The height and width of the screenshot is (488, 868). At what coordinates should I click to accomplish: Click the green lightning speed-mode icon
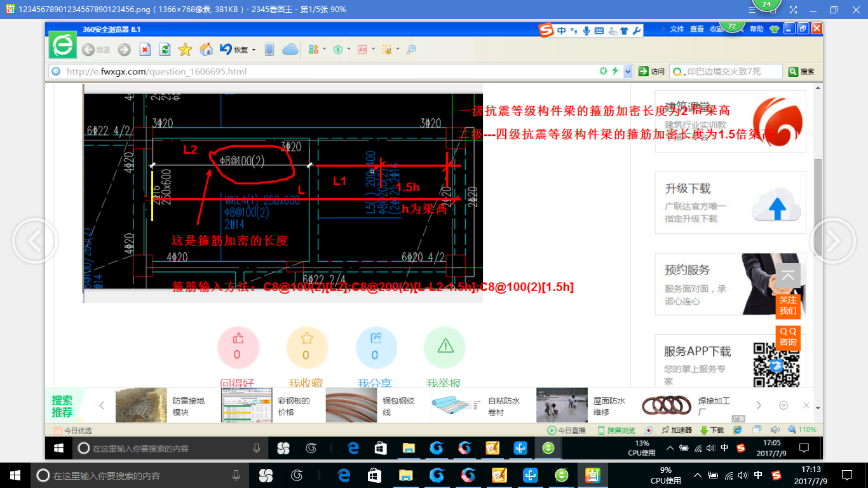[x=615, y=71]
